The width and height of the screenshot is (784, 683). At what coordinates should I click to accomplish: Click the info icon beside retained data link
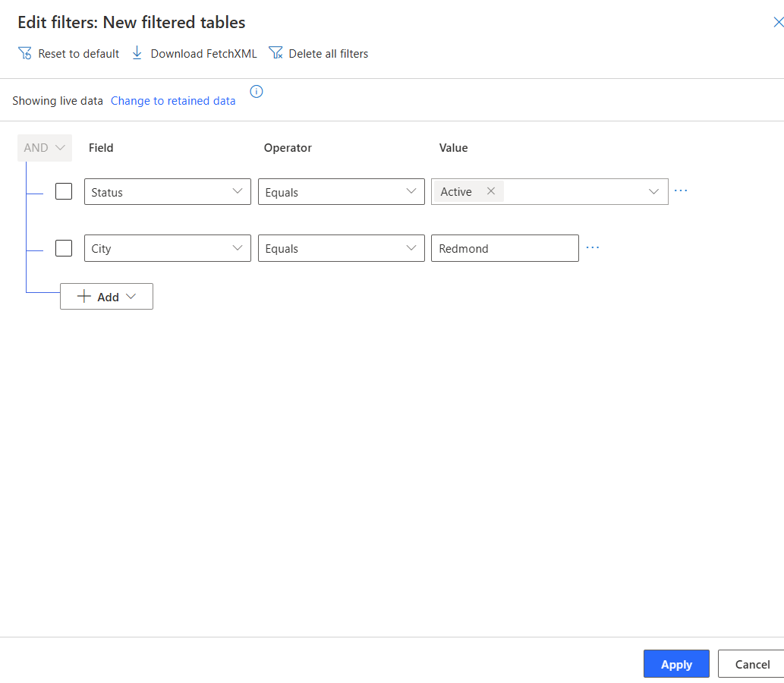click(257, 92)
